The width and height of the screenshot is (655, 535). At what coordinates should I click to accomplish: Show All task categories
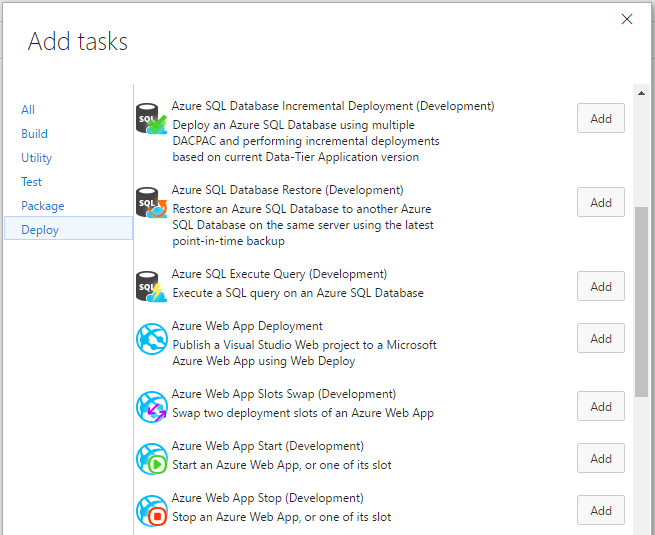(x=28, y=110)
